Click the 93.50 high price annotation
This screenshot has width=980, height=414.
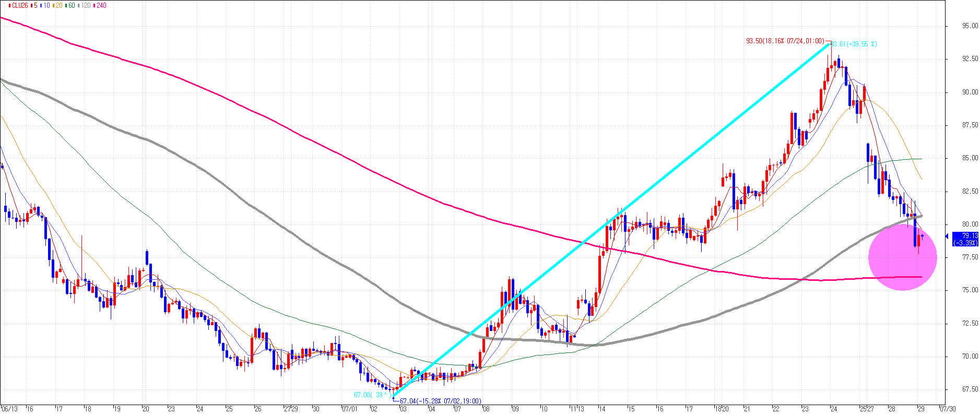(x=785, y=41)
